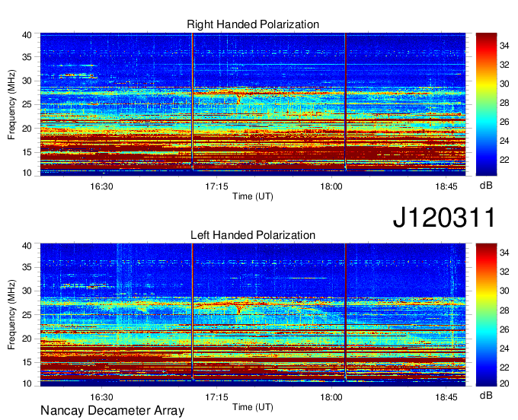Click the right-handed polarization spectrogram plot
Image resolution: width=518 pixels, height=420 pixels.
pos(253,104)
